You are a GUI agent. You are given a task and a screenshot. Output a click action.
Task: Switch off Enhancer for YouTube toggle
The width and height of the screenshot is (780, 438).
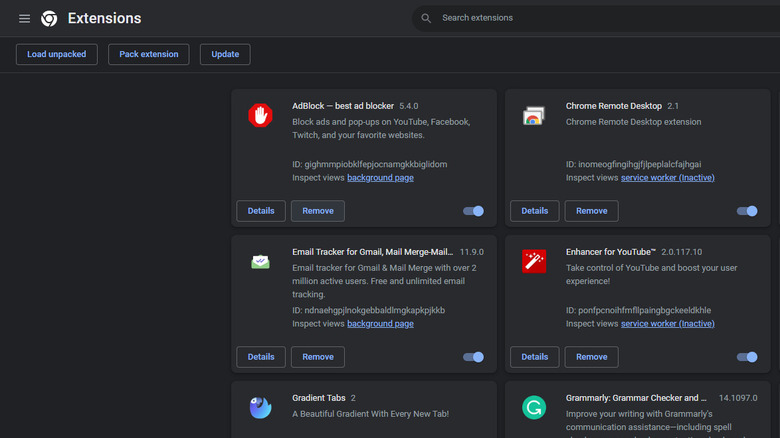click(x=747, y=357)
